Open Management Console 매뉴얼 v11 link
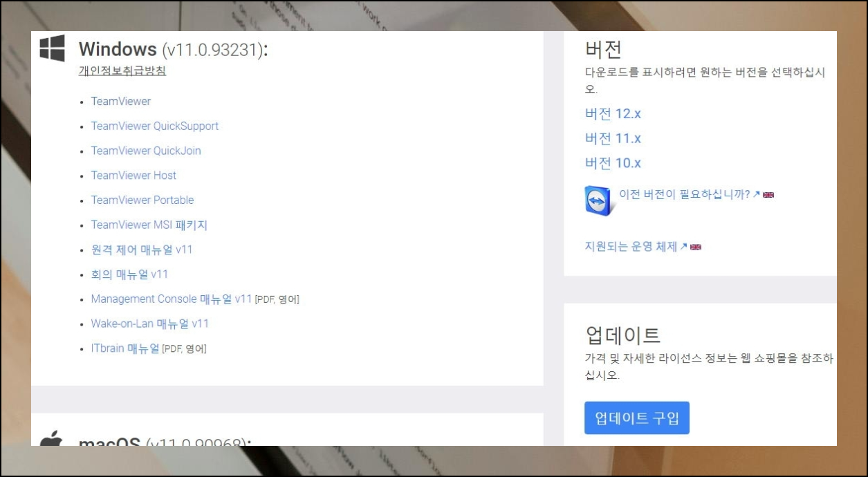This screenshot has height=477, width=868. coord(172,299)
